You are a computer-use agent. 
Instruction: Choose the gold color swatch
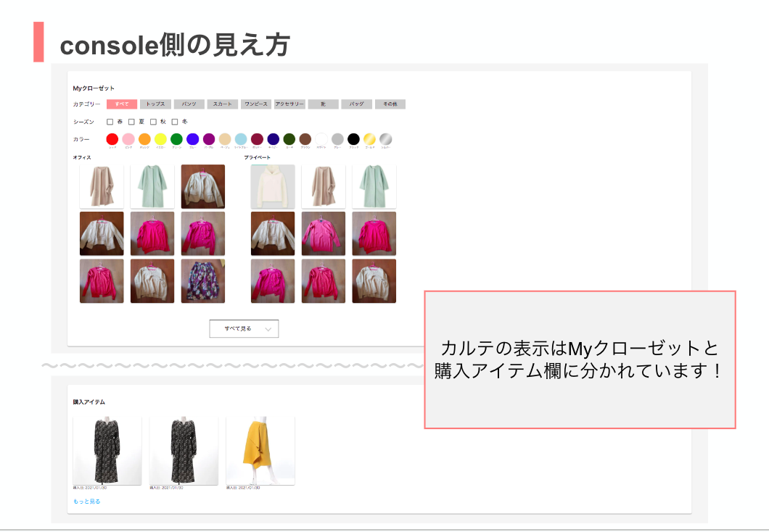coord(369,139)
